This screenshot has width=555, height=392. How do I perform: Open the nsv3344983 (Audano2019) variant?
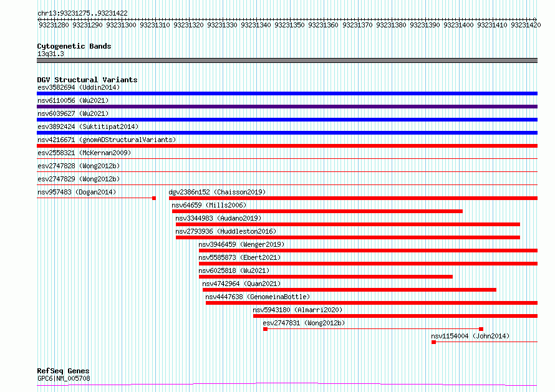(x=218, y=218)
